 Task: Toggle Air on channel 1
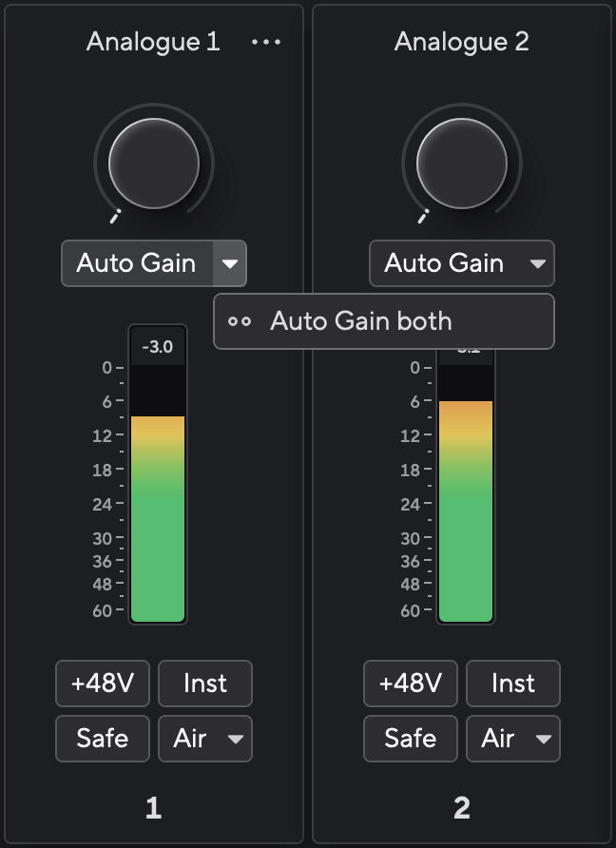(x=190, y=739)
